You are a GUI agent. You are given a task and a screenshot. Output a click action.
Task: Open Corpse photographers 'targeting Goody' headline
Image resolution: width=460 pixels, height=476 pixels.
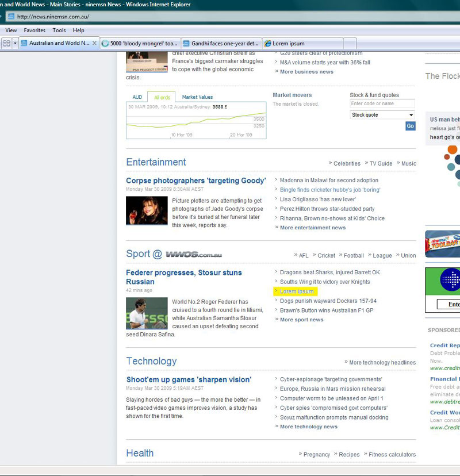196,181
